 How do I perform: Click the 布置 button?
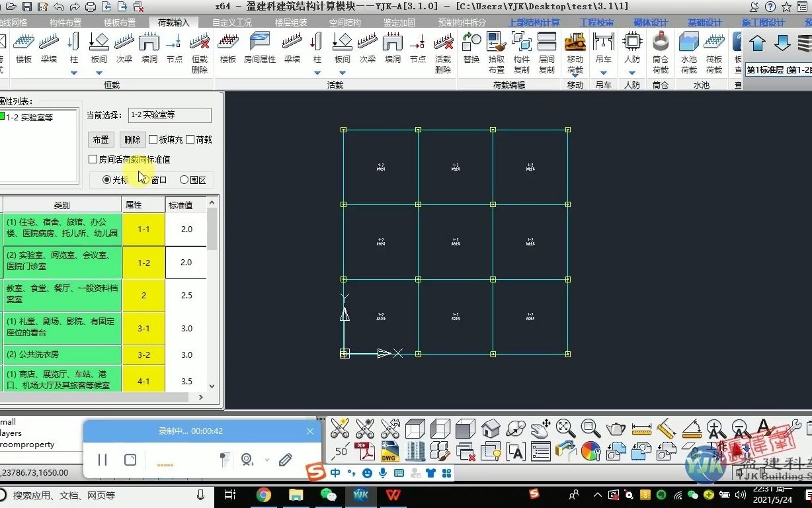pos(101,140)
